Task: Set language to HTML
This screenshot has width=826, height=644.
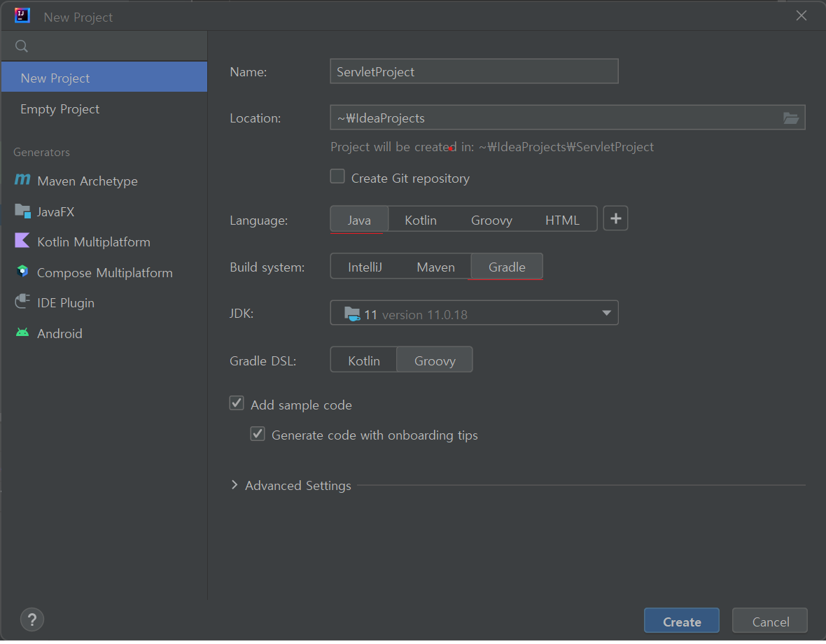Action: click(x=562, y=220)
